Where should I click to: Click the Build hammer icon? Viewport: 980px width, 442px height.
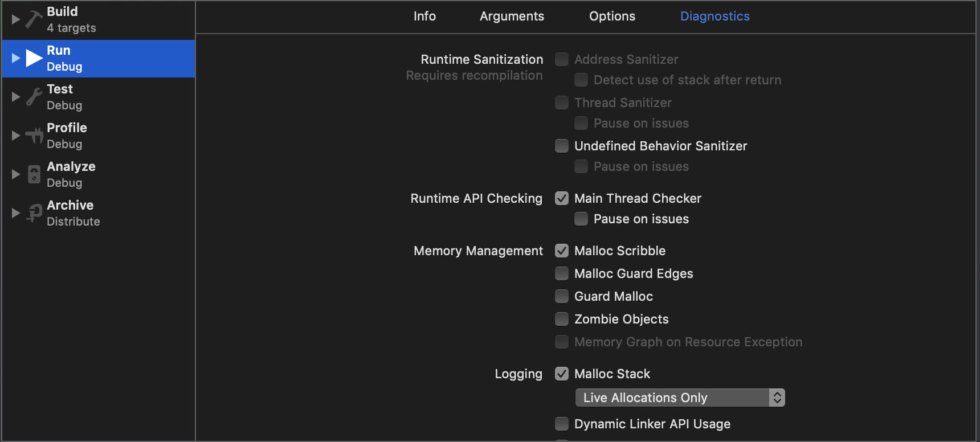point(34,19)
